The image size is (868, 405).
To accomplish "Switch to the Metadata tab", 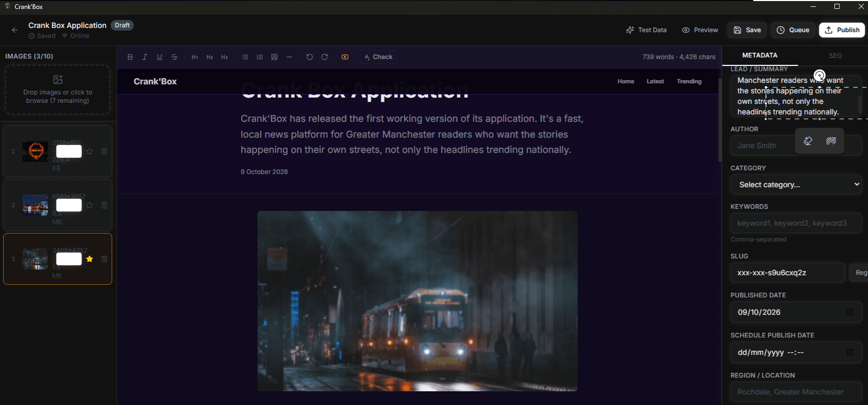I will pos(759,55).
